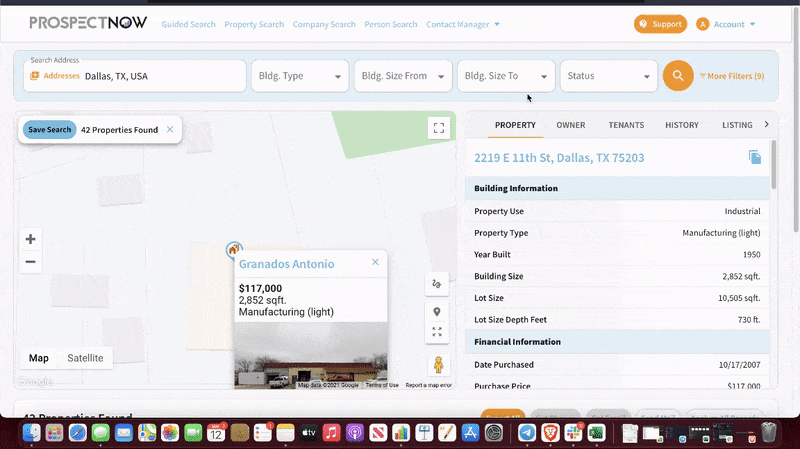Viewport: 800px width, 449px height.
Task: Switch map to Satellite view
Action: 85,358
